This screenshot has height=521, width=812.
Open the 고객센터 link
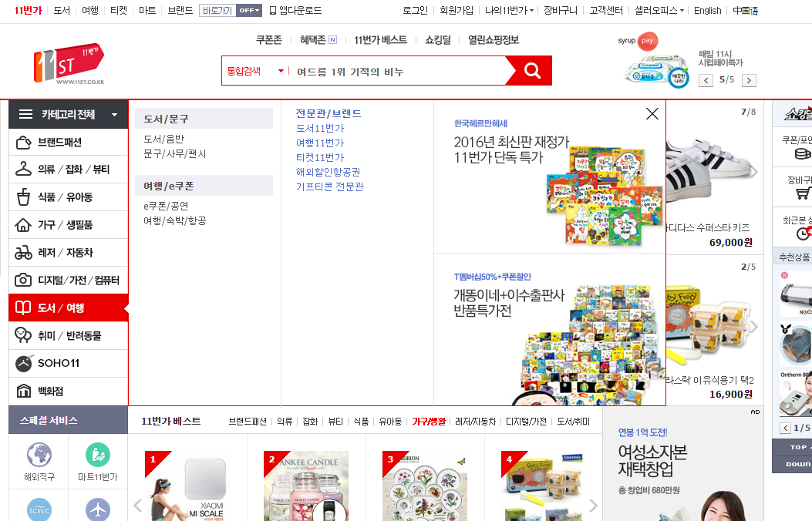606,10
